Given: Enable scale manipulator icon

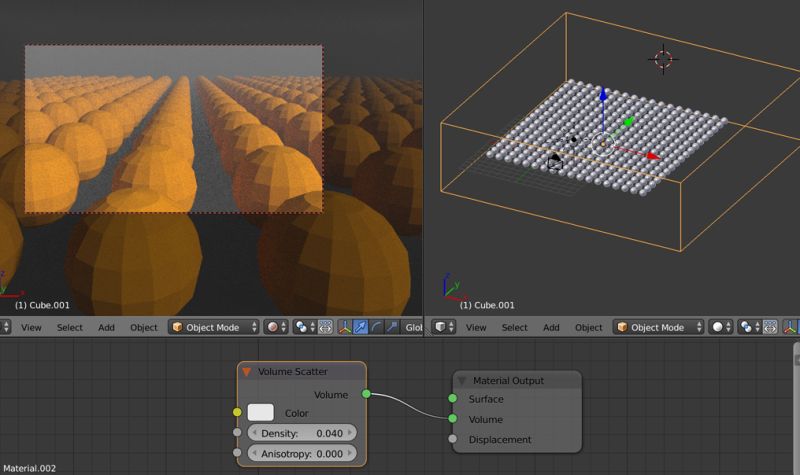Looking at the screenshot, I should point(392,327).
